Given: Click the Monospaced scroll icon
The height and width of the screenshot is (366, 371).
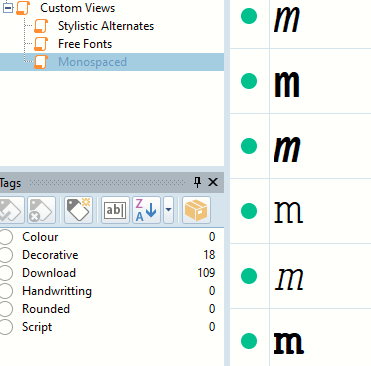Looking at the screenshot, I should pos(41,62).
